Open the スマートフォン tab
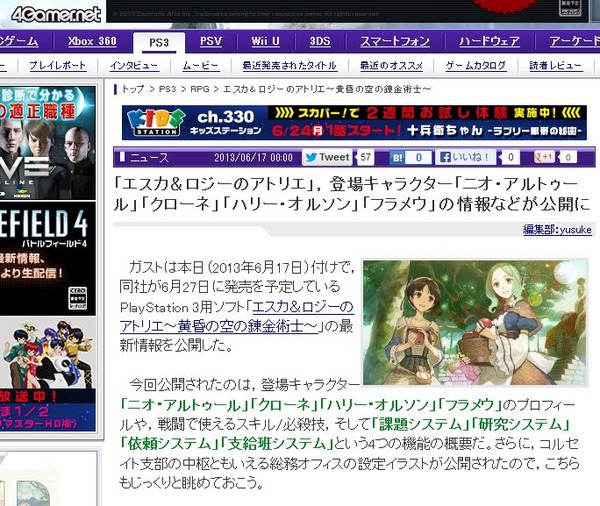Screen dimensions: 600x506 click(395, 41)
